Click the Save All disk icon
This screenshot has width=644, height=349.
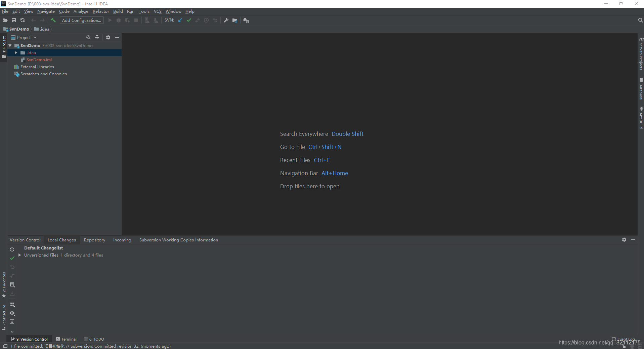point(14,20)
